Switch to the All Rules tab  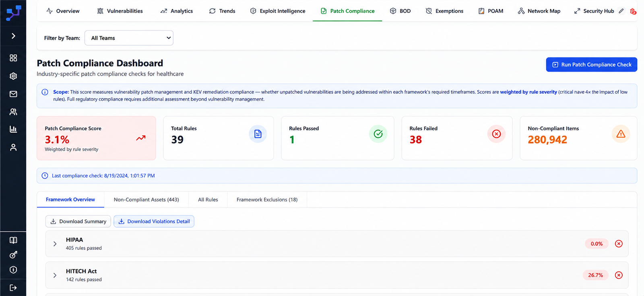tap(208, 199)
